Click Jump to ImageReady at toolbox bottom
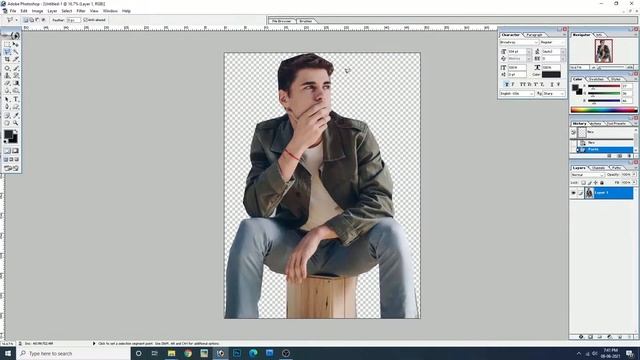The image size is (640, 360). [11, 168]
